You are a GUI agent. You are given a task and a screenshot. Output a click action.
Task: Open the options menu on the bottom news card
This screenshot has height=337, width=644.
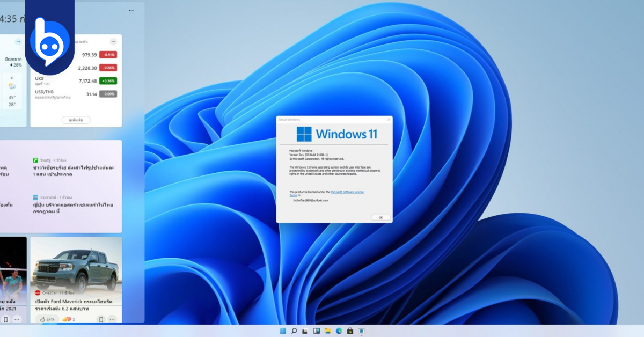[111, 319]
